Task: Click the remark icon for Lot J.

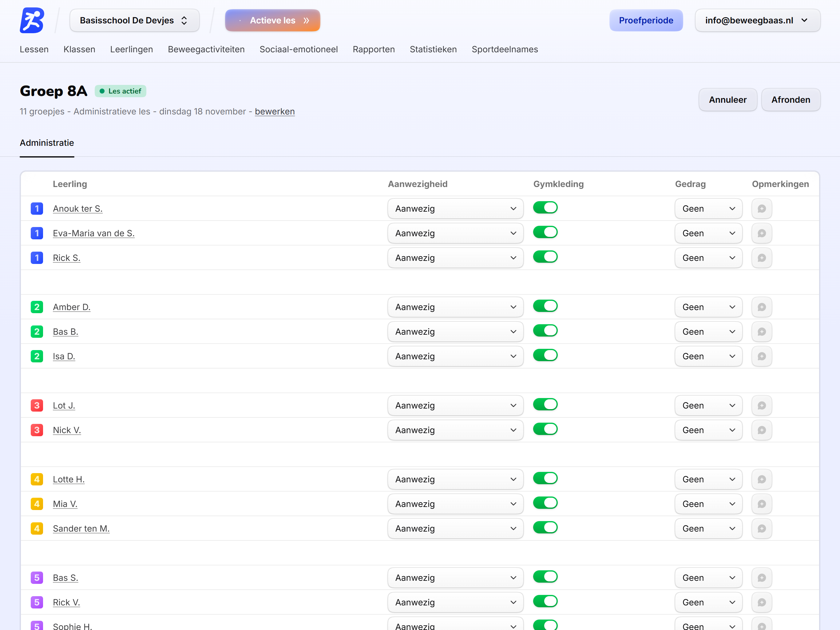Action: (x=761, y=405)
